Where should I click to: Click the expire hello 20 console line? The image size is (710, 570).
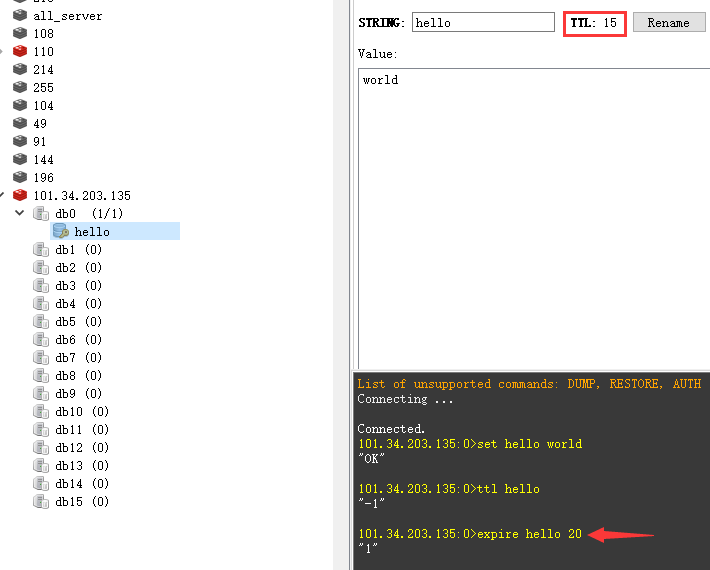[x=470, y=534]
